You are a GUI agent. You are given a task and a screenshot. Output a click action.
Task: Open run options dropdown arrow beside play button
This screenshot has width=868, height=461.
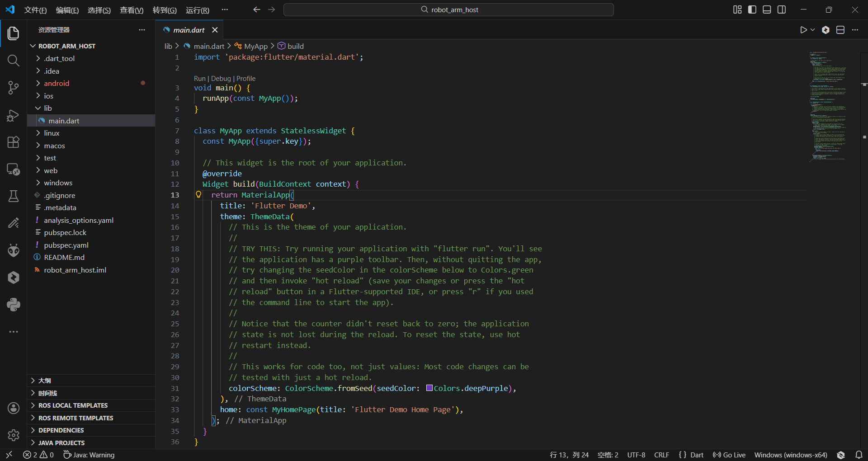pyautogui.click(x=812, y=30)
